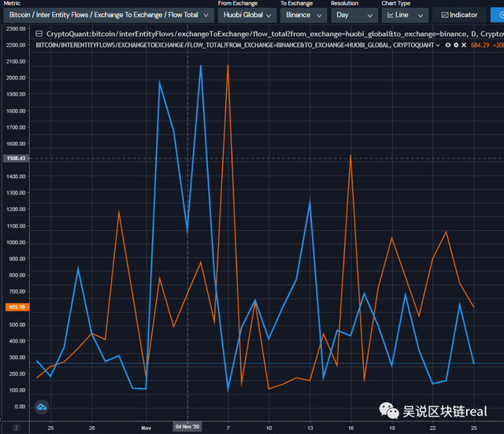The height and width of the screenshot is (434, 504).
Task: Open the To Exchange Binance dropdown
Action: (302, 15)
